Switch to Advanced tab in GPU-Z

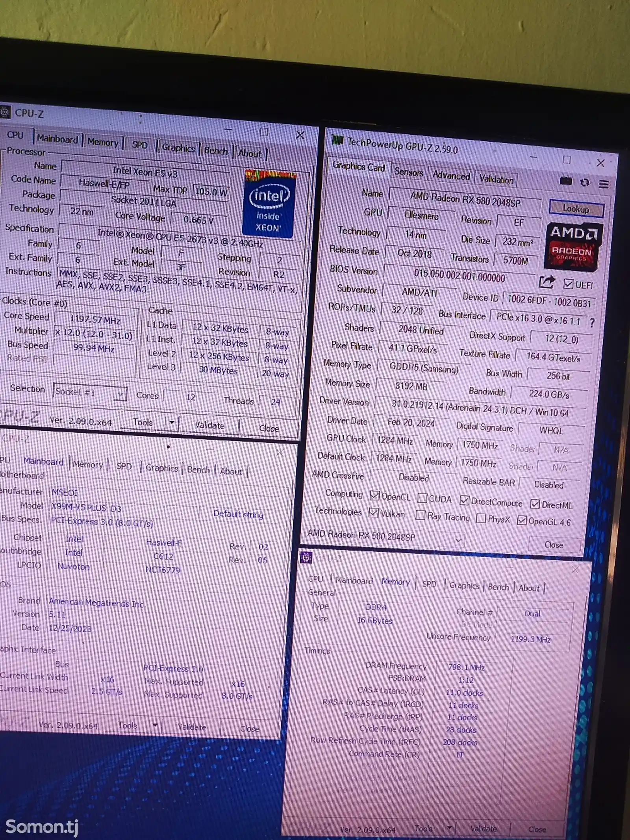click(x=451, y=176)
